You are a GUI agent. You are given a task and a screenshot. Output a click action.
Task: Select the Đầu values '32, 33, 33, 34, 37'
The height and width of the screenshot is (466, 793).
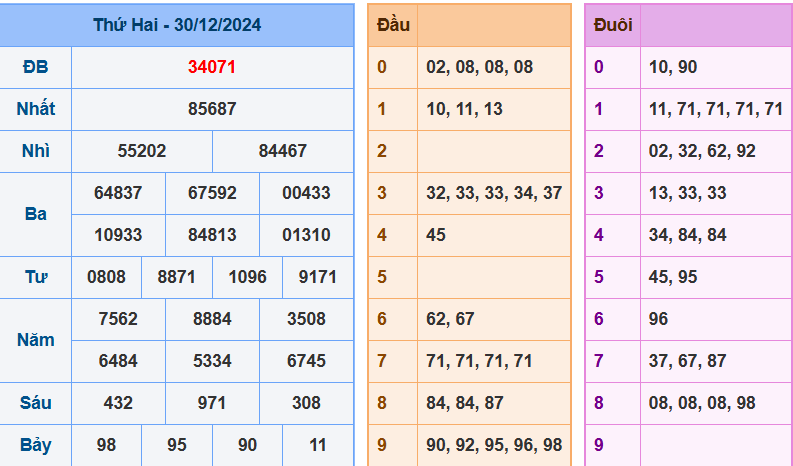tap(494, 193)
